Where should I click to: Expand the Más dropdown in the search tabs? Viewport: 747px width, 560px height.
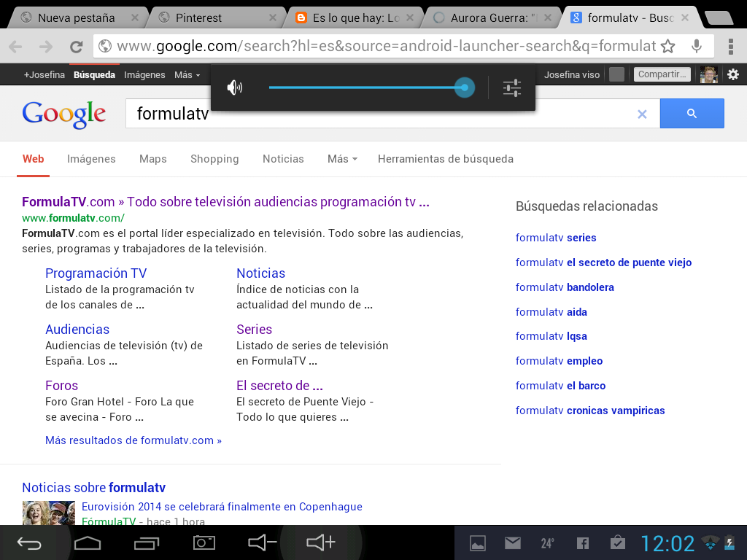[x=342, y=159]
